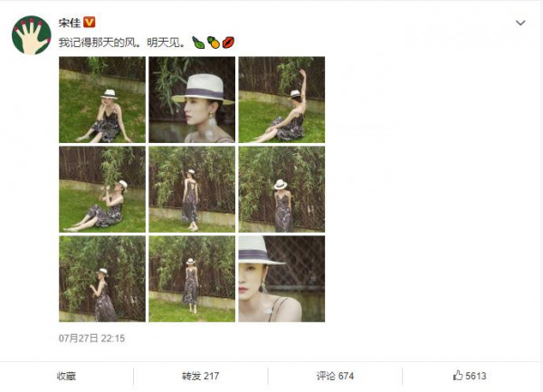The height and width of the screenshot is (392, 543).
Task: Click the fruit emoji in post text
Action: coord(214,43)
